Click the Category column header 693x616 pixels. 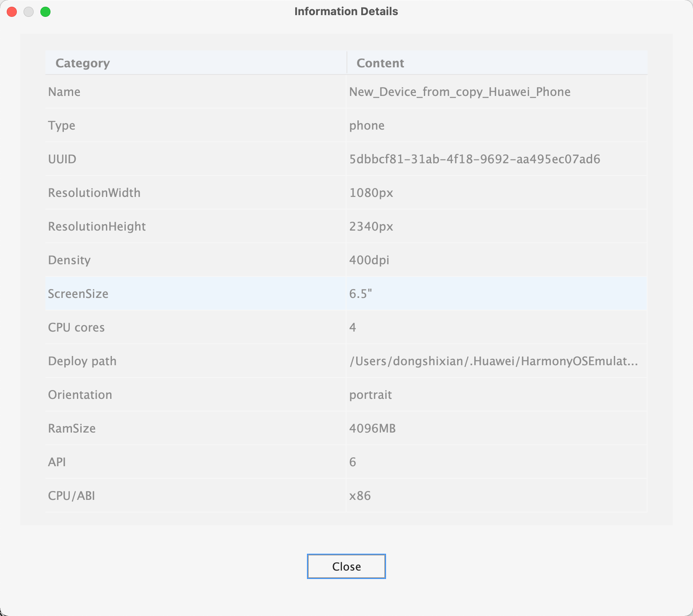[x=83, y=63]
